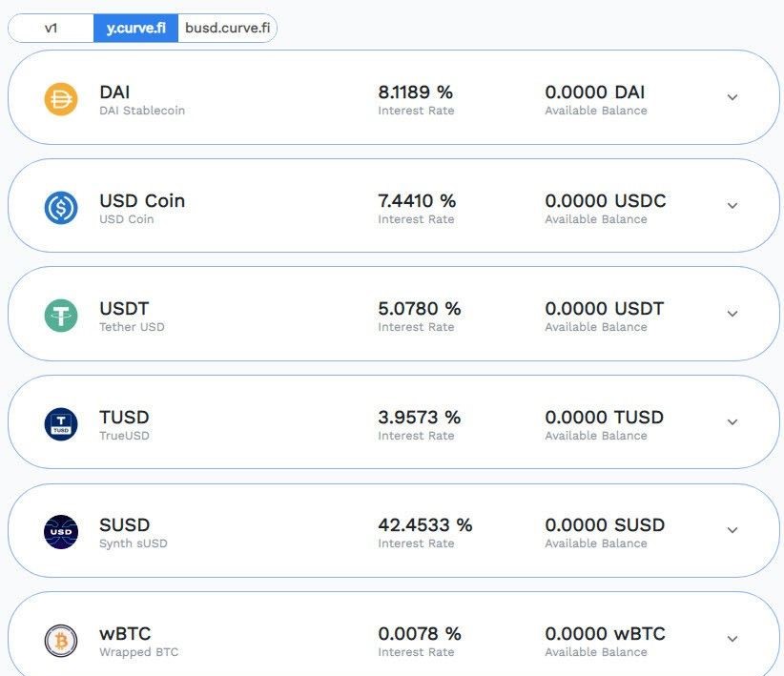Expand the USD Coin row chevron

(732, 206)
